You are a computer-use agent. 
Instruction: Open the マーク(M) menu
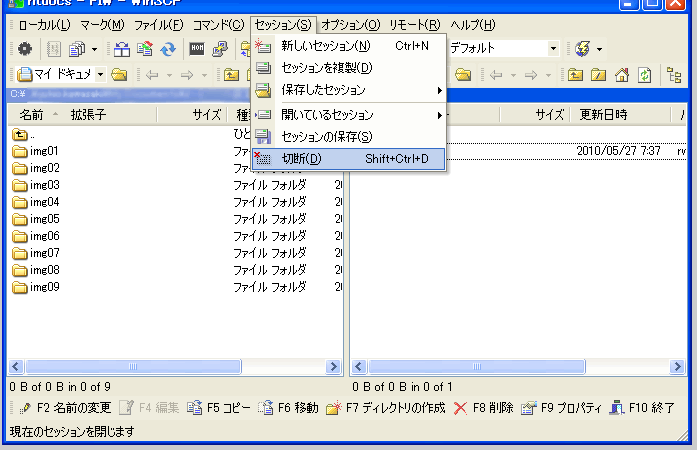pyautogui.click(x=102, y=25)
